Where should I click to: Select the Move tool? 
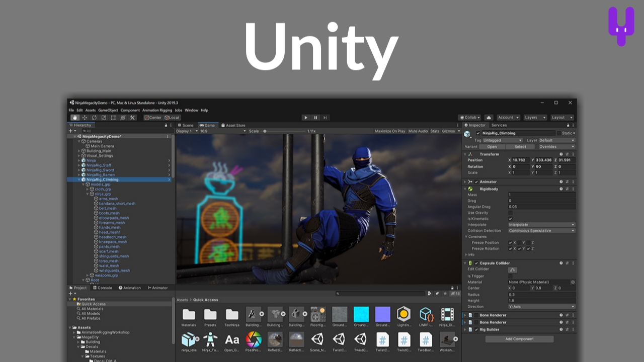(x=85, y=118)
